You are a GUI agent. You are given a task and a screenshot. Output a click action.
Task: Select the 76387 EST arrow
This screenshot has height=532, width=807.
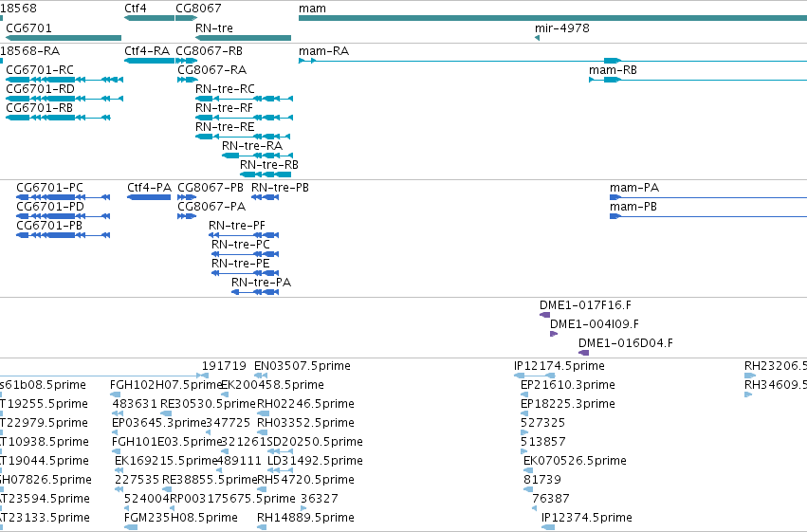point(535,509)
